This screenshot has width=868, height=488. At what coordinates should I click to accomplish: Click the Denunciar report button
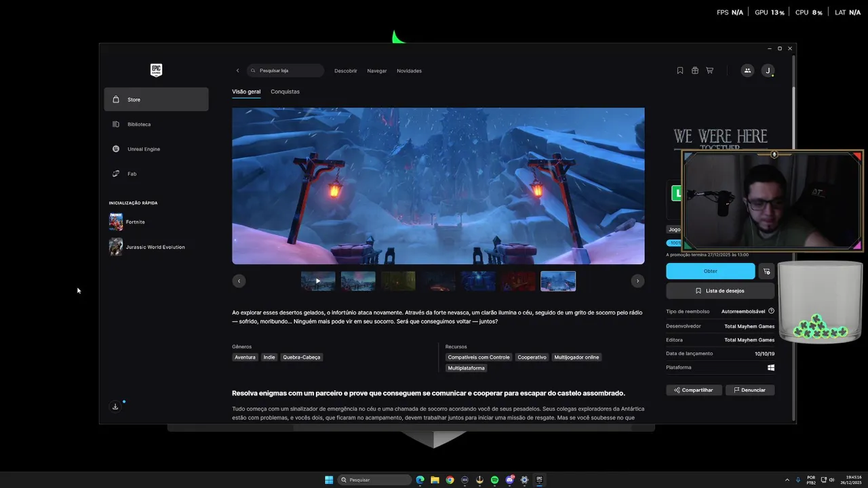pyautogui.click(x=750, y=390)
